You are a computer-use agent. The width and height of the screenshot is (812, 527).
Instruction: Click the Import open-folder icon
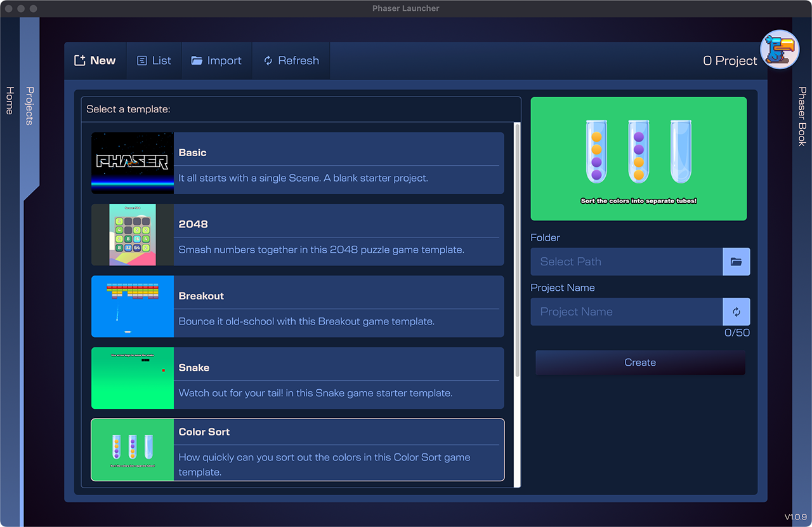point(197,60)
